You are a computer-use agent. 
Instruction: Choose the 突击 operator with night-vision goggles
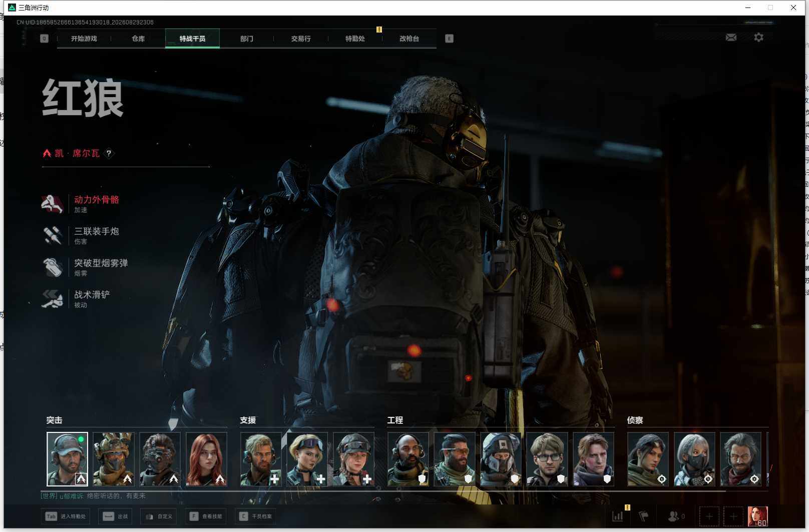pyautogui.click(x=160, y=459)
